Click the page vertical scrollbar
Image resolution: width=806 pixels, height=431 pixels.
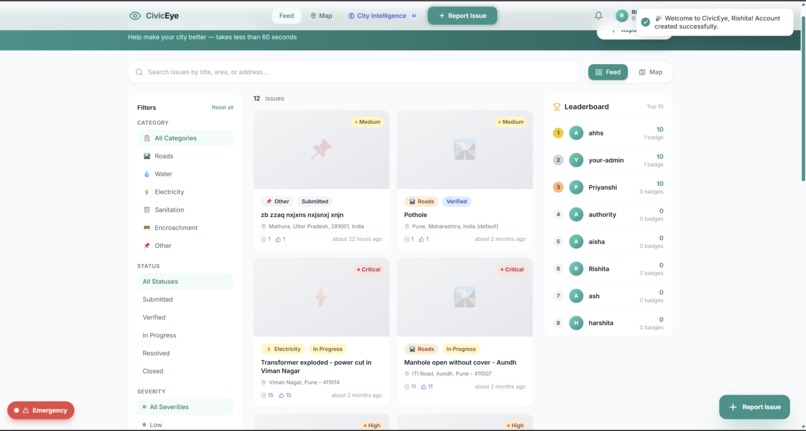802,98
